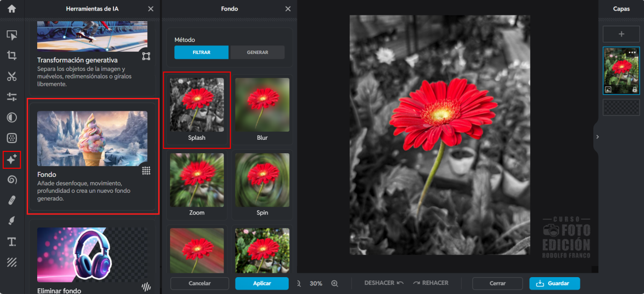Select the Text tool

click(12, 242)
